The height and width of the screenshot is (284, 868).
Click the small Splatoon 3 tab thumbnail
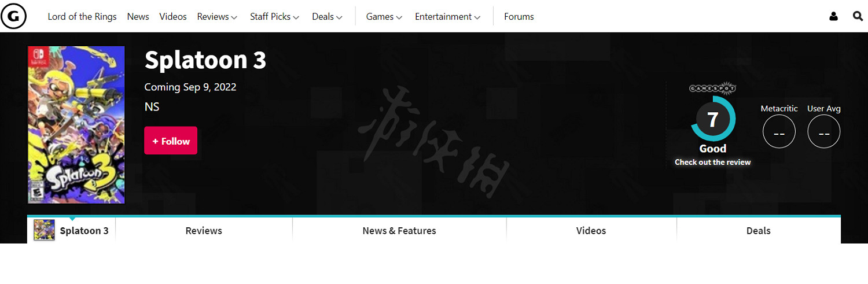[45, 230]
